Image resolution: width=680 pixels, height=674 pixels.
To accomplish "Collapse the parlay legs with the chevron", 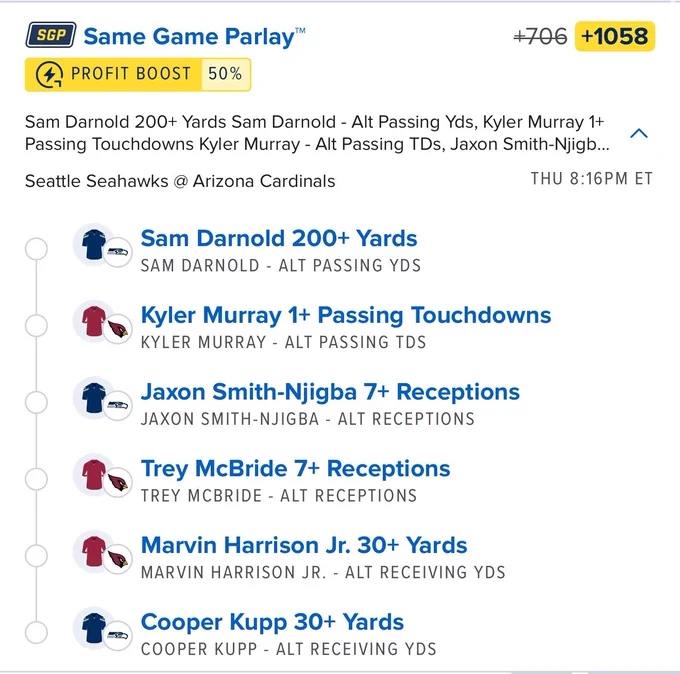I will [639, 133].
